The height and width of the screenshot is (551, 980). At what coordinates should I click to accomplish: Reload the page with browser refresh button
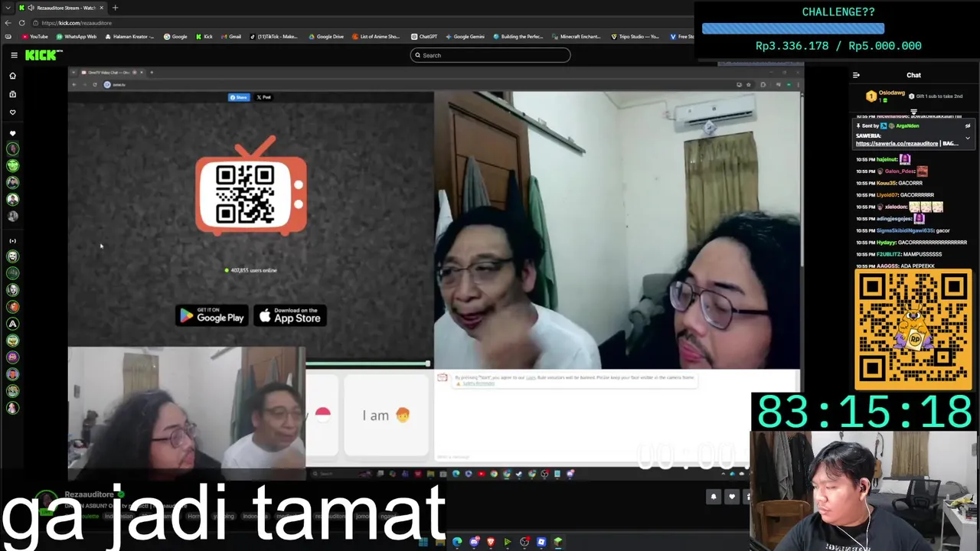pyautogui.click(x=21, y=23)
